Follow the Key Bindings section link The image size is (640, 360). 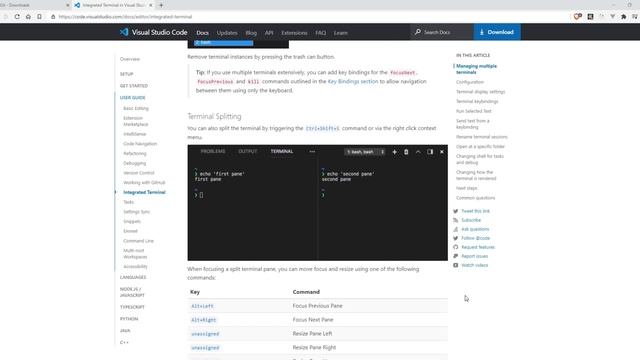click(x=353, y=81)
